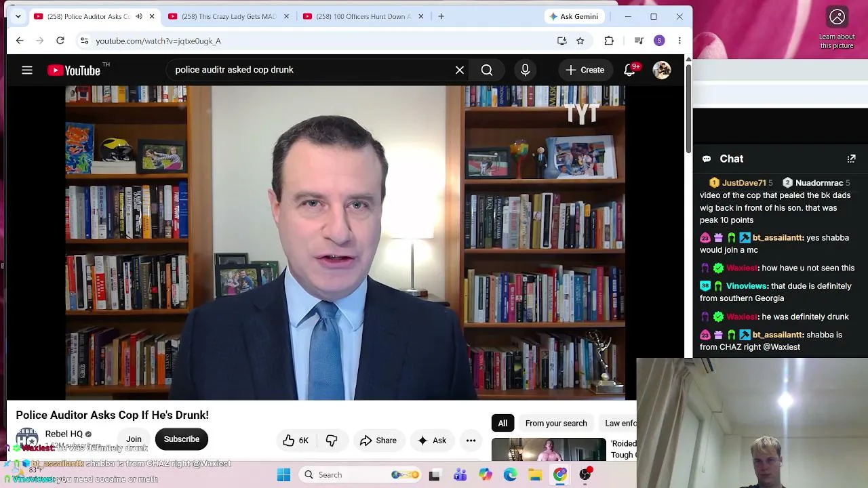Switch to Chrome on the taskbar

[560, 474]
